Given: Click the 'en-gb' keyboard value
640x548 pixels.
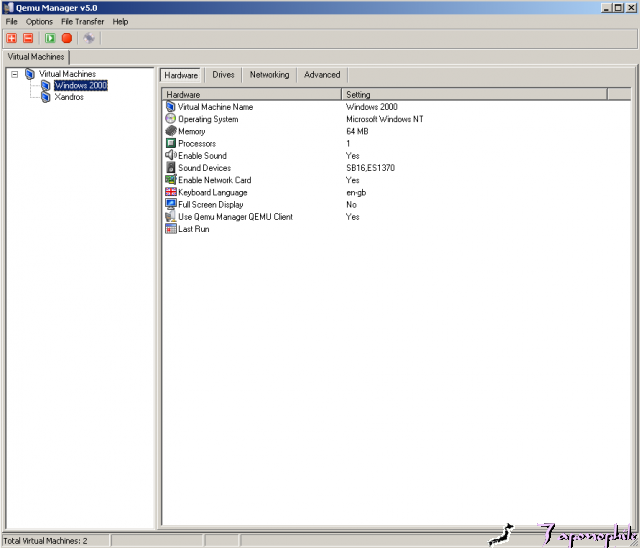Looking at the screenshot, I should tap(356, 192).
